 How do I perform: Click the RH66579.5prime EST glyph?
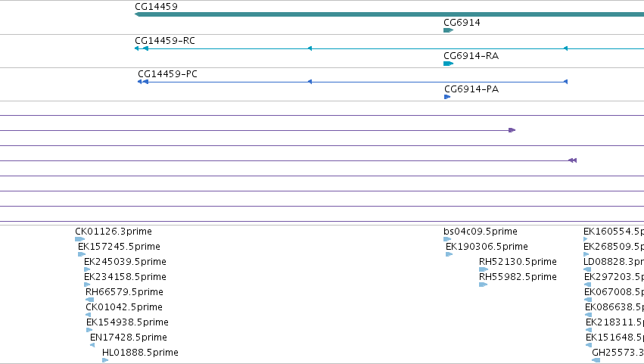pyautogui.click(x=89, y=300)
